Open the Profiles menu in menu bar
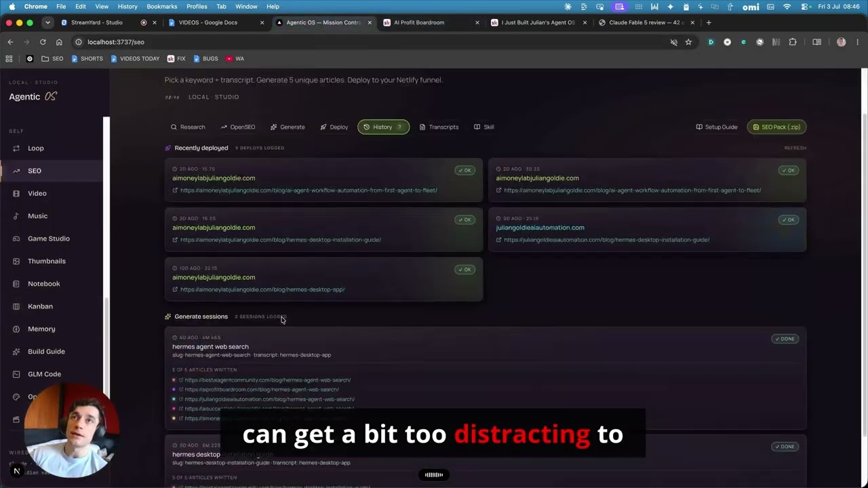This screenshot has height=488, width=868. tap(197, 7)
